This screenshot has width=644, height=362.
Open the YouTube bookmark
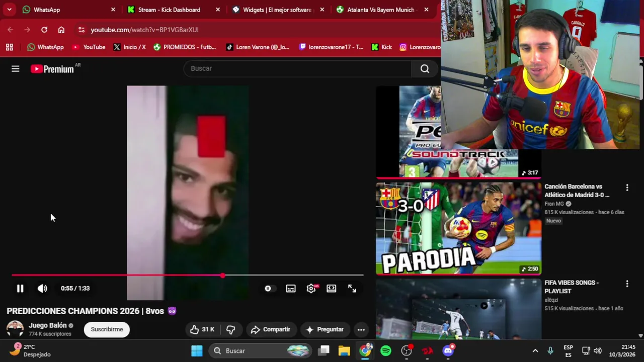(89, 47)
